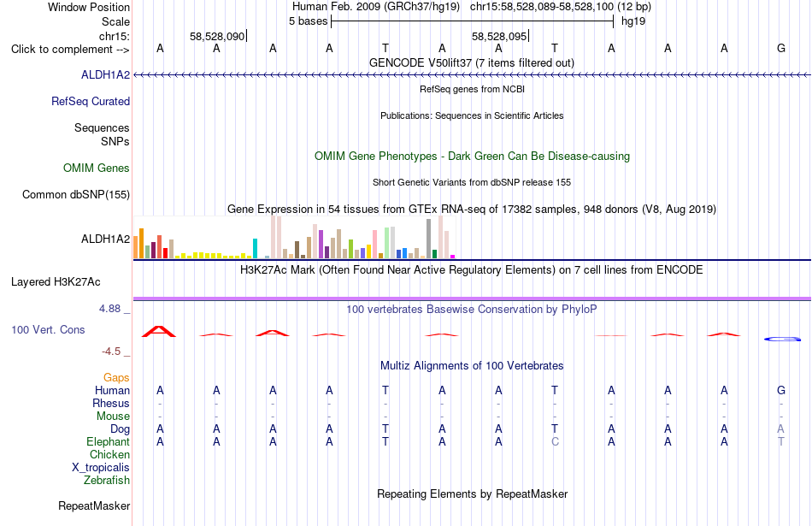Click 'Repeating Elements by RepeatMasker' title

point(473,494)
